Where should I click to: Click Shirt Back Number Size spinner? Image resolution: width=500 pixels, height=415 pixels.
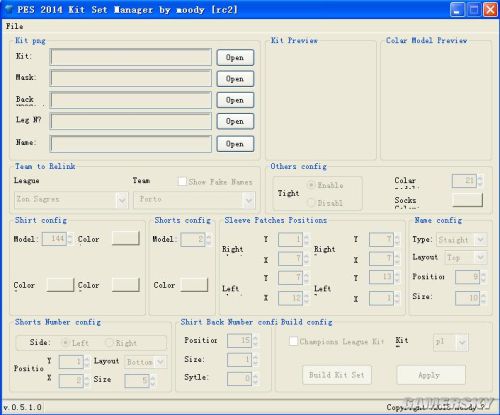tap(242, 360)
